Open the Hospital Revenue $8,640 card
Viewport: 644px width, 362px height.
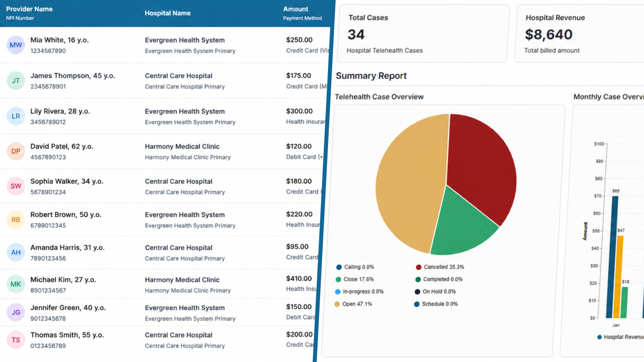click(x=579, y=33)
